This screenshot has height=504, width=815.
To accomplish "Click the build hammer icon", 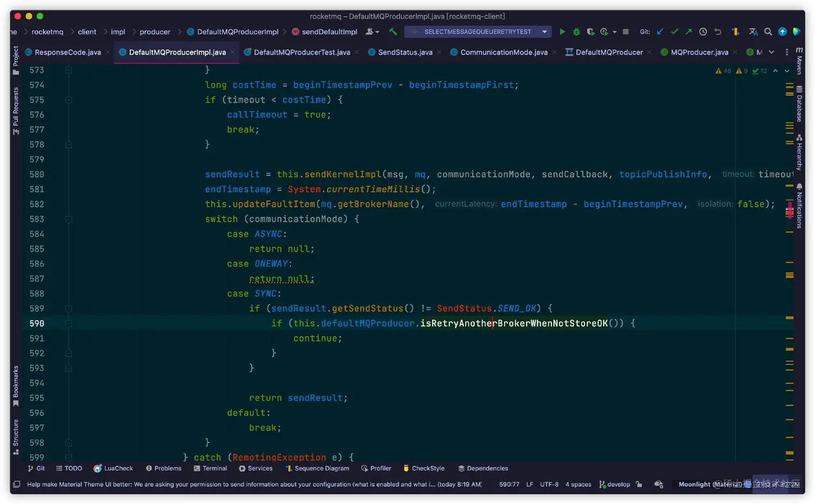I will pyautogui.click(x=393, y=32).
